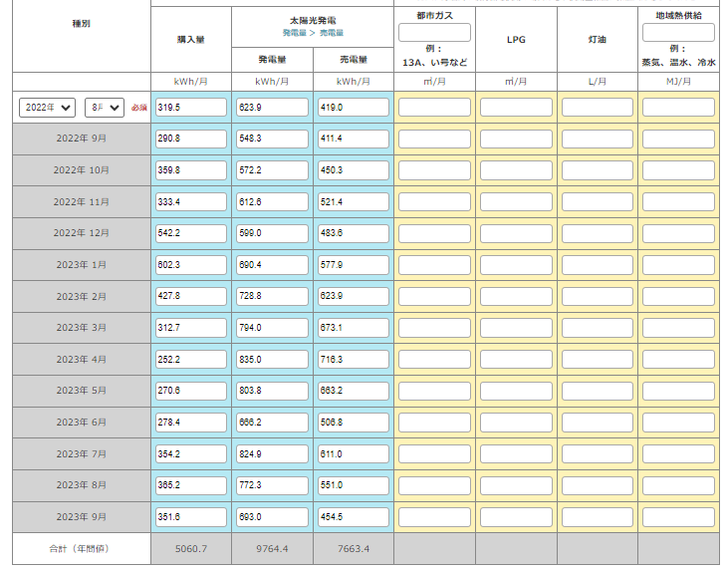Select the 発電量 field for 2022年 9月
Image resolution: width=728 pixels, height=571 pixels.
point(272,139)
